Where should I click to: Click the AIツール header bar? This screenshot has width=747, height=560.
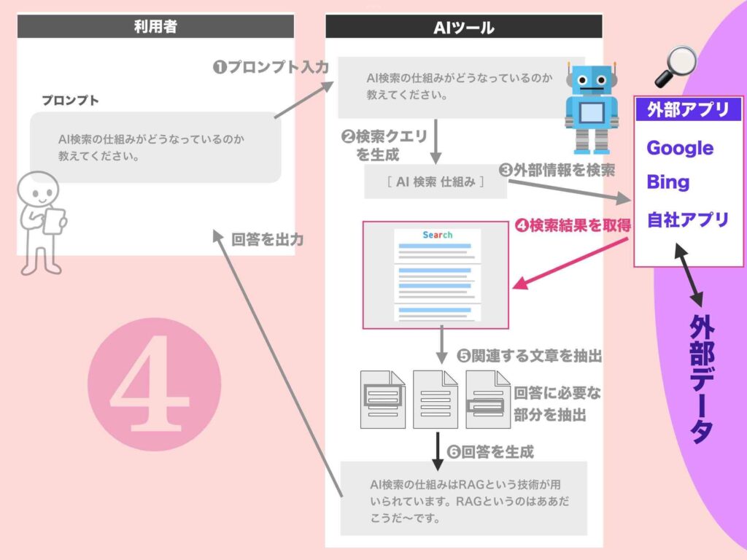pos(463,26)
